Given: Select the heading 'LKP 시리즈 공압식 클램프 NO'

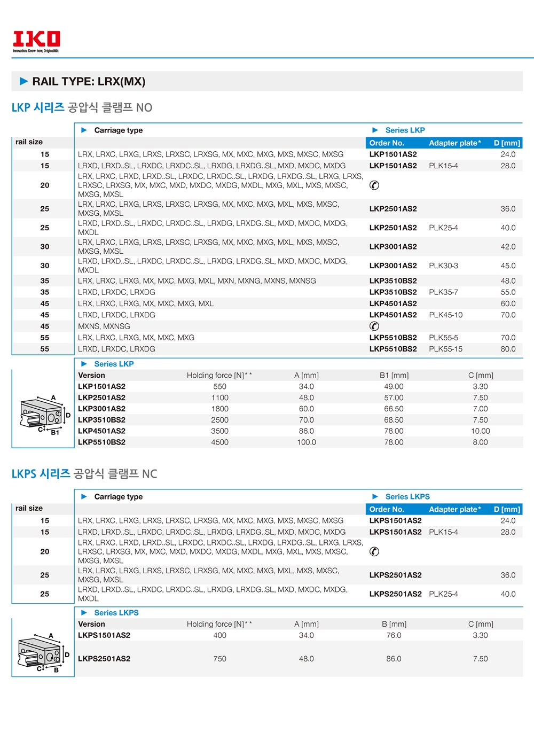Looking at the screenshot, I should pyautogui.click(x=82, y=107).
